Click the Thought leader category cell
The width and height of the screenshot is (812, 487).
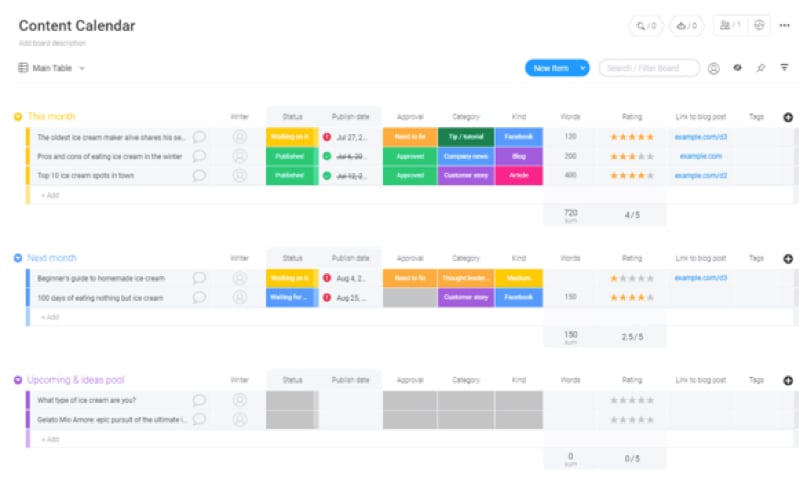tap(466, 278)
